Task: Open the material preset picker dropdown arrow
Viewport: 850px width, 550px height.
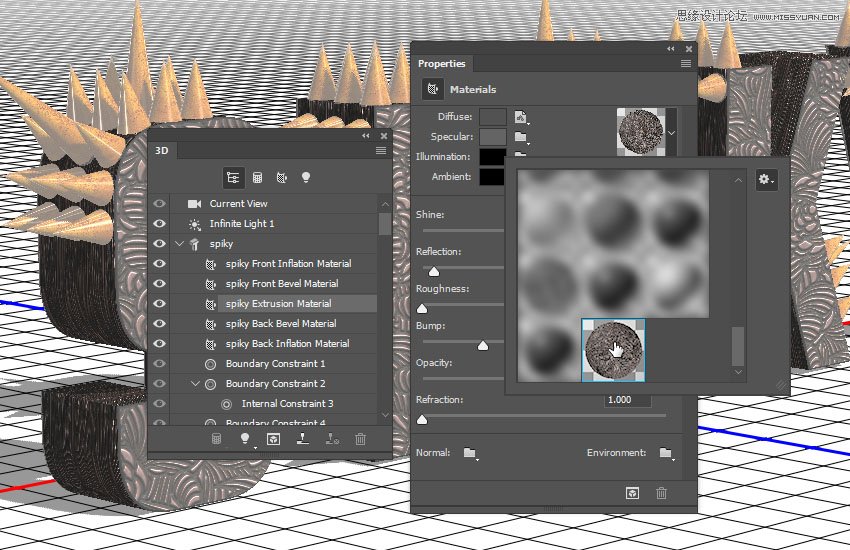Action: point(671,131)
